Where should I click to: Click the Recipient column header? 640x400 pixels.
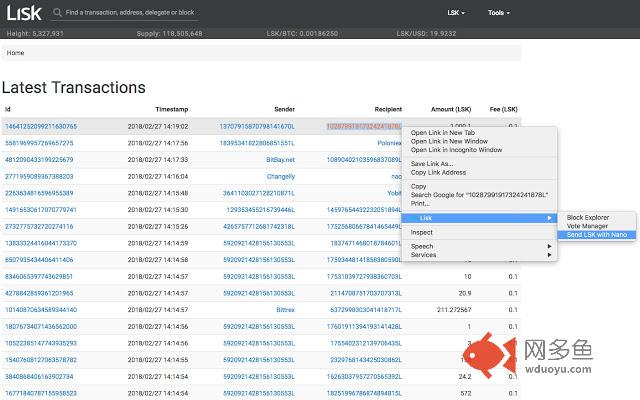[388, 109]
